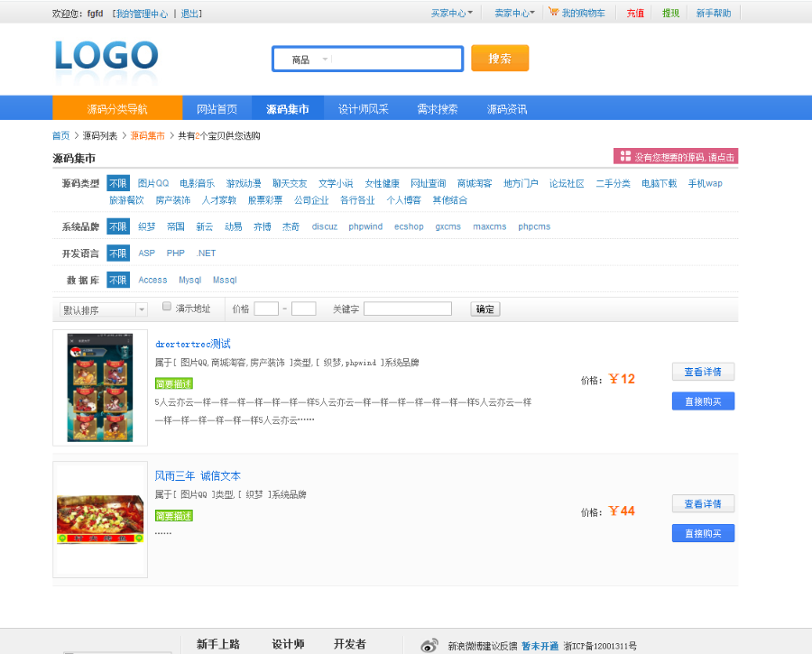
Task: Open 需求搜索 nav tab
Action: click(x=437, y=109)
